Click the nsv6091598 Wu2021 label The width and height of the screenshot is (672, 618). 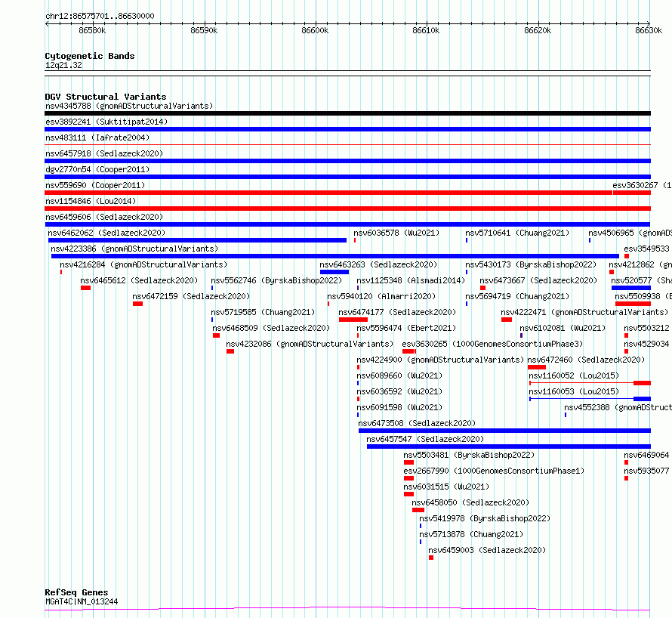point(399,407)
